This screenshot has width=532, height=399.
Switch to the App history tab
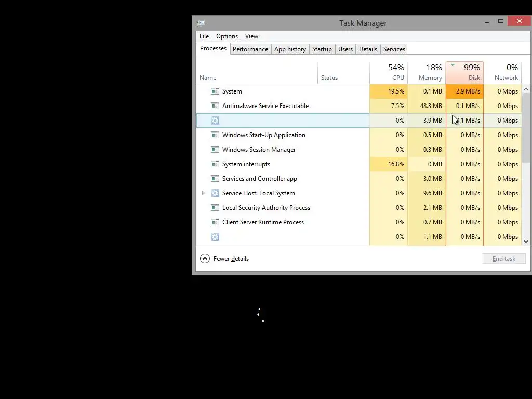[290, 49]
